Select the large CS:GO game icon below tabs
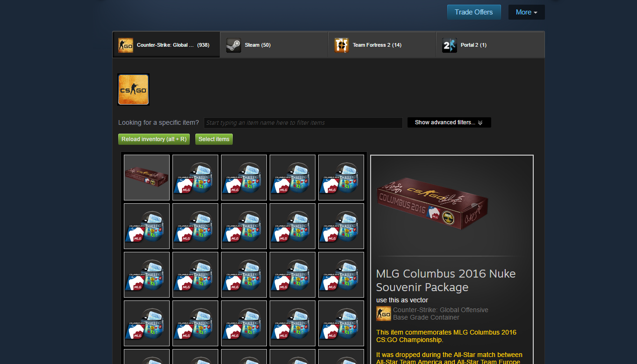Screen dimensions: 637x364 point(134,89)
